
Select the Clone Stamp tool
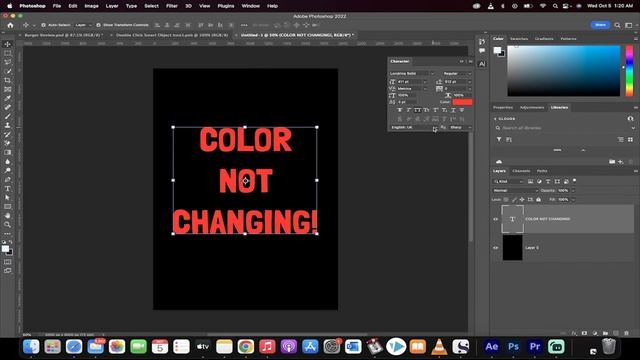point(7,125)
